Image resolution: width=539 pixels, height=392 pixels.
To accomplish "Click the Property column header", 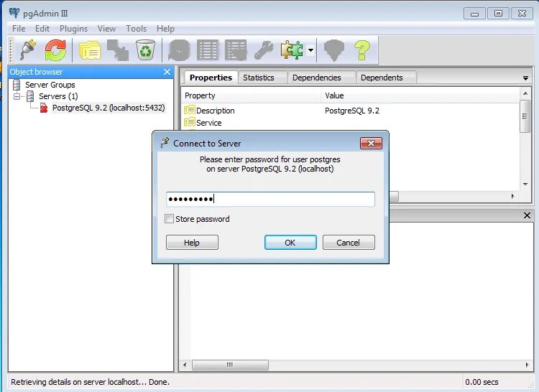I will (x=251, y=95).
